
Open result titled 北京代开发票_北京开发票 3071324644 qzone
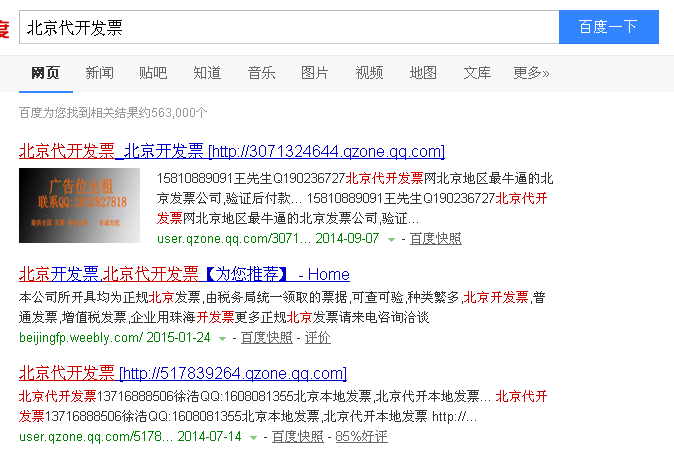click(x=232, y=151)
